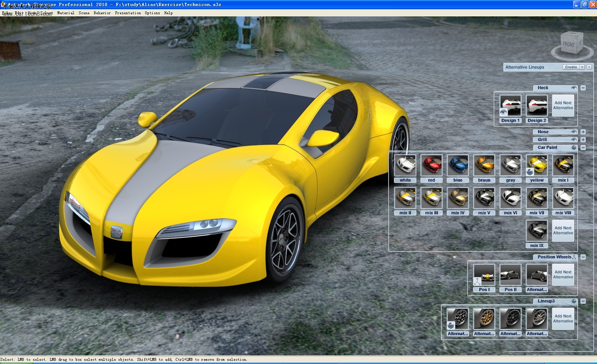Screen dimensions: 597x364
Task: Click Add Next Alternative in Car Paint
Action: (563, 231)
